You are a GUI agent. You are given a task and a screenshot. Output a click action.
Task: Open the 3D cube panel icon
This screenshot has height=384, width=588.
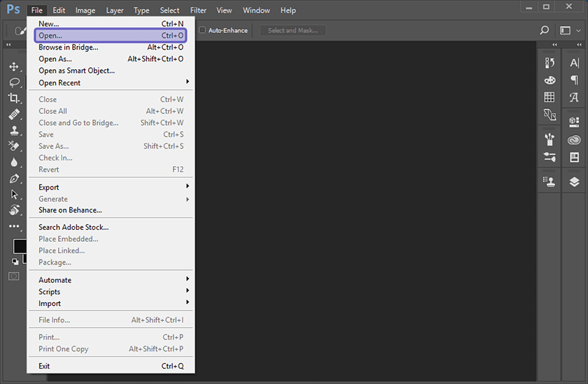pyautogui.click(x=574, y=121)
